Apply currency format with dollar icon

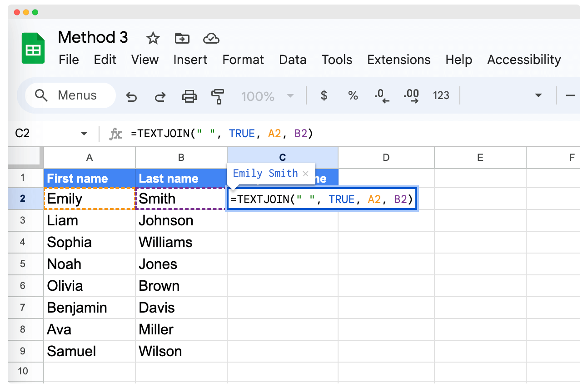coord(324,96)
